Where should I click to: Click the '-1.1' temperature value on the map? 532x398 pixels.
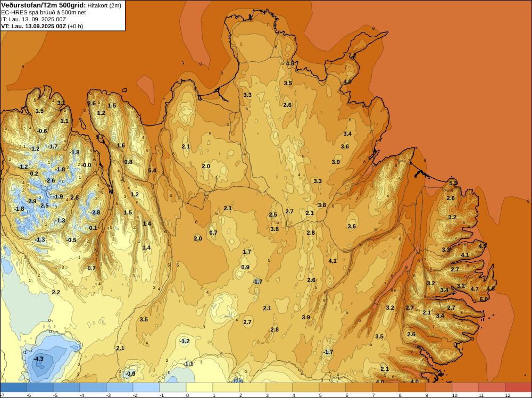tap(188, 364)
